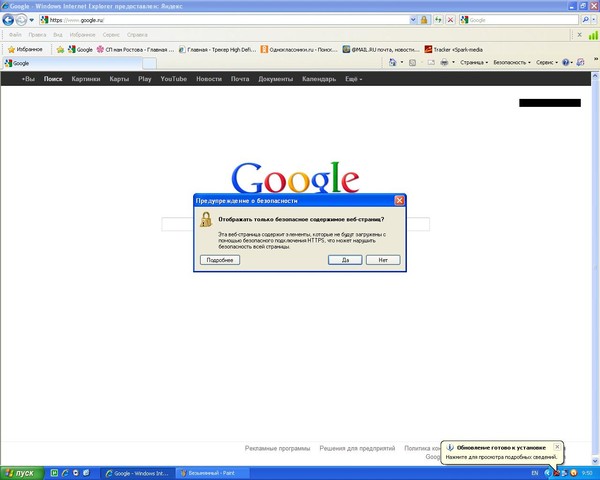The height and width of the screenshot is (480, 600).
Task: Click +Вы in Google navigation bar
Action: coord(28,79)
